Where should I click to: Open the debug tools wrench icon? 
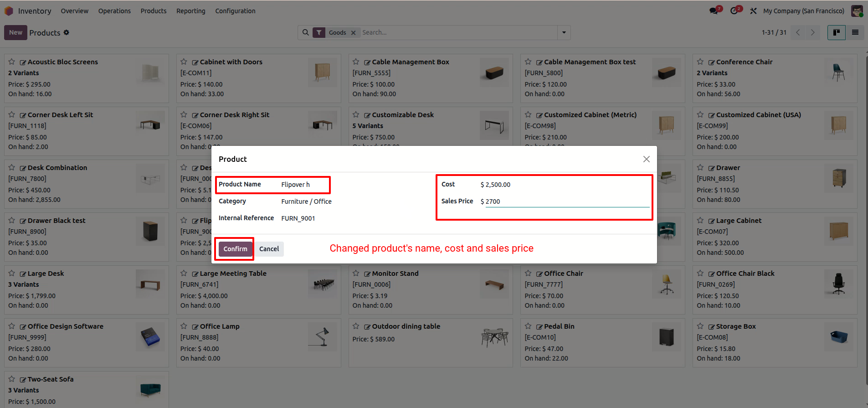point(754,11)
